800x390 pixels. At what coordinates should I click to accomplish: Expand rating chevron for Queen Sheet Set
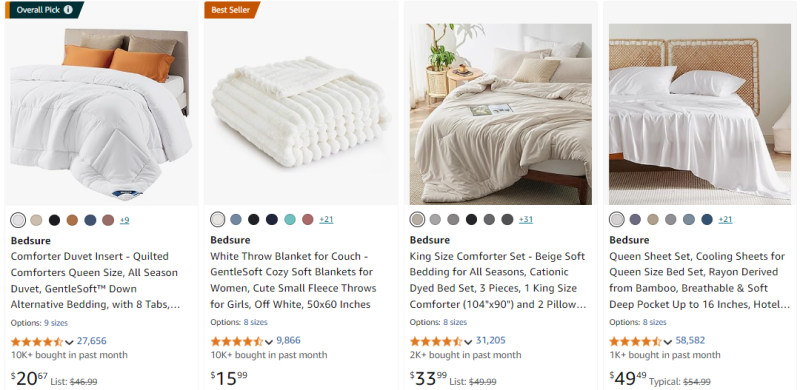point(668,342)
